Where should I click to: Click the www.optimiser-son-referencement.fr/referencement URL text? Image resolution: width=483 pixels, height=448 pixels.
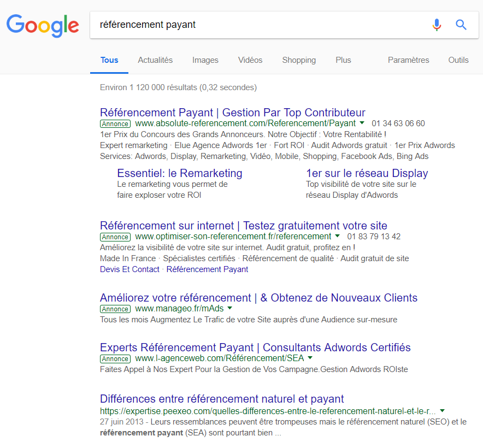[x=233, y=237]
